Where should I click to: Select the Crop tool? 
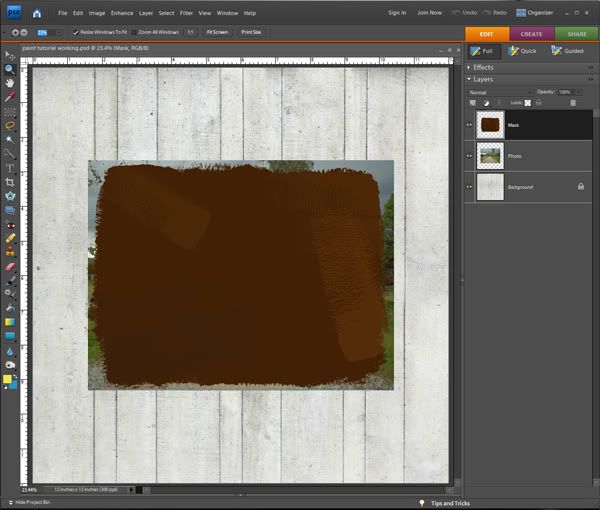tap(10, 182)
